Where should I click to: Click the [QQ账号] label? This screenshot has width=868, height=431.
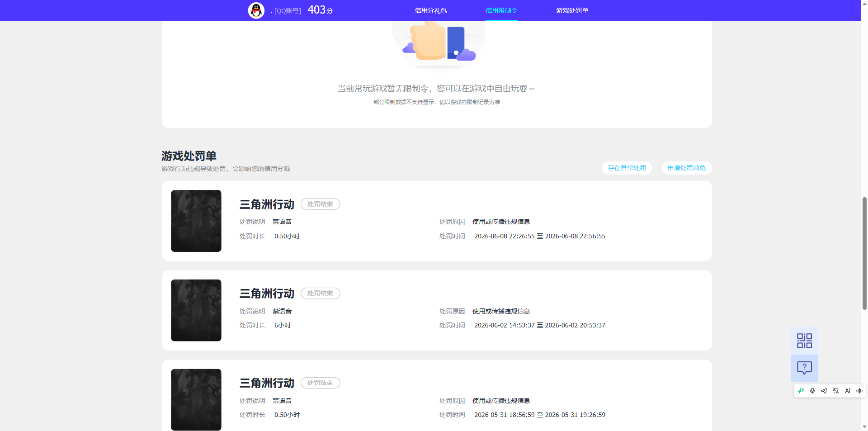pos(288,11)
